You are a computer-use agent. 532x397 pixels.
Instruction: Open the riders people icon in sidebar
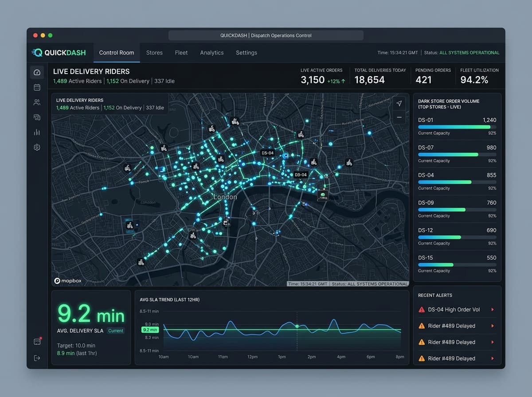coord(37,102)
